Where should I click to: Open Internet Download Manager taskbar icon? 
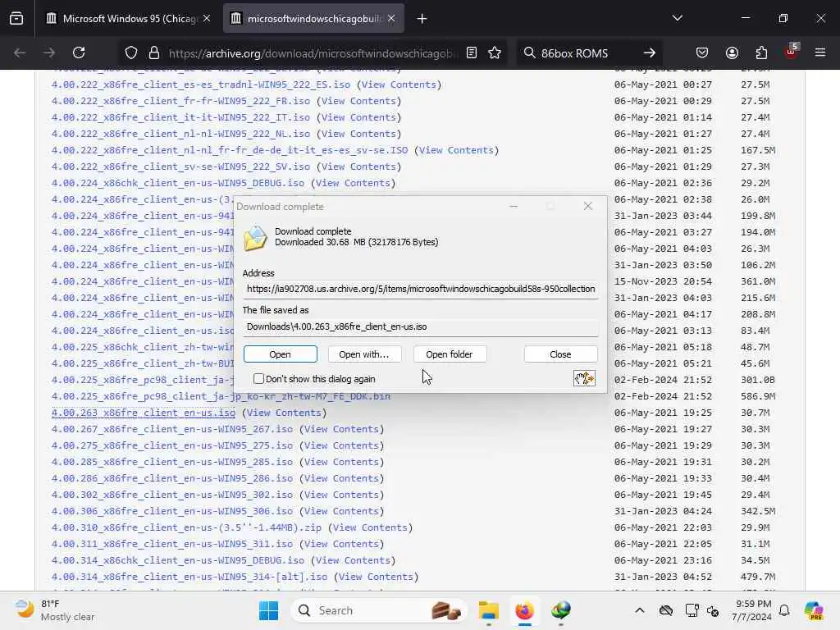point(561,610)
